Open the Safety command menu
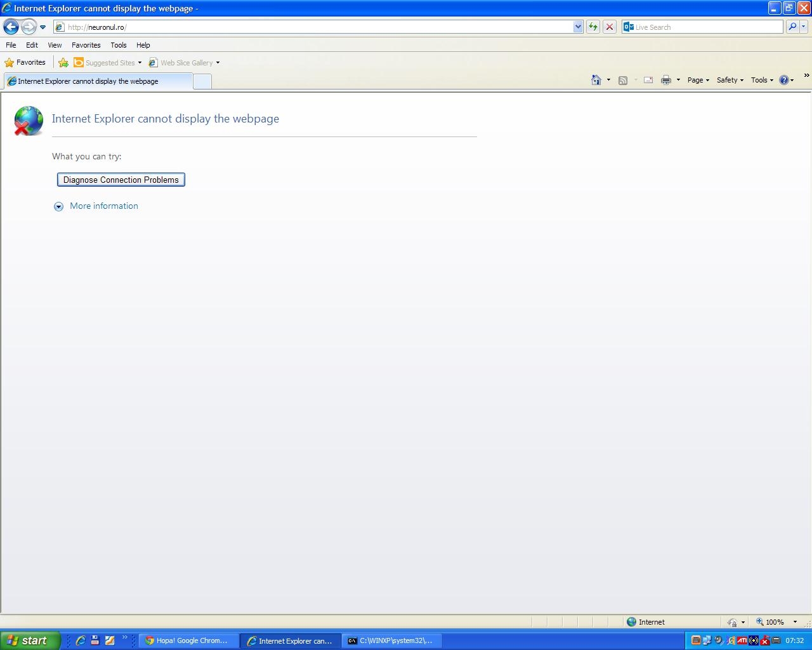 tap(730, 80)
